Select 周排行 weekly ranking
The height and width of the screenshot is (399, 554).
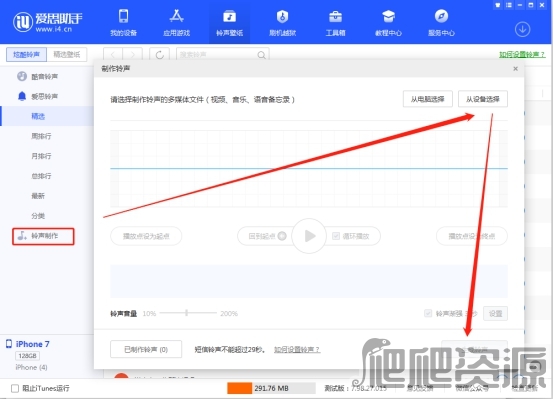[x=41, y=136]
